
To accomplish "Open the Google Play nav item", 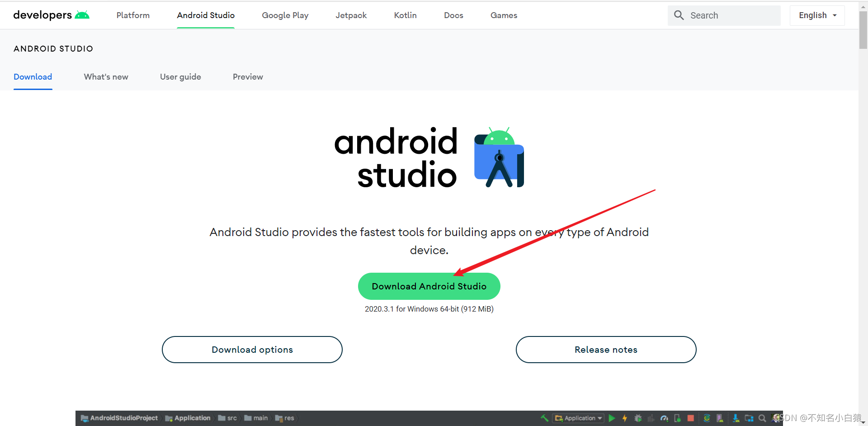I will pyautogui.click(x=285, y=15).
